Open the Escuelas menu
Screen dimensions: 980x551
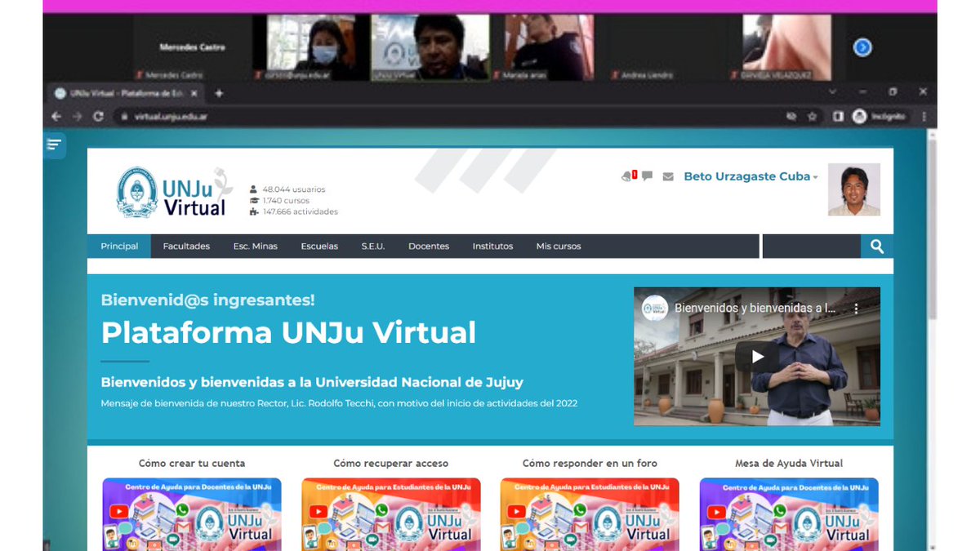[319, 246]
